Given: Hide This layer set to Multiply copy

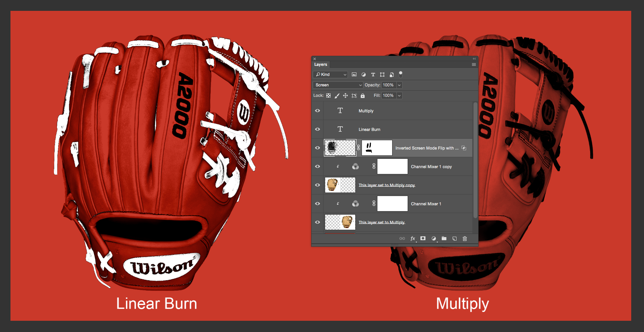Looking at the screenshot, I should pos(317,185).
